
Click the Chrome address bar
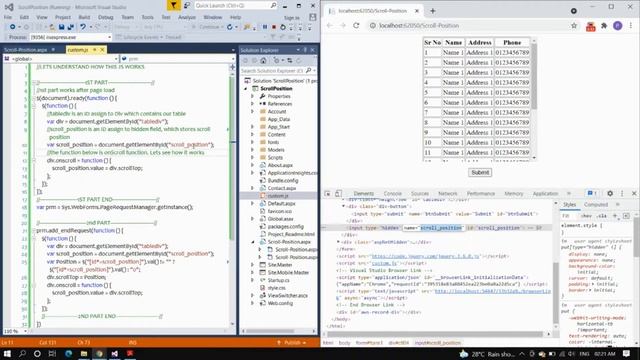(x=469, y=26)
